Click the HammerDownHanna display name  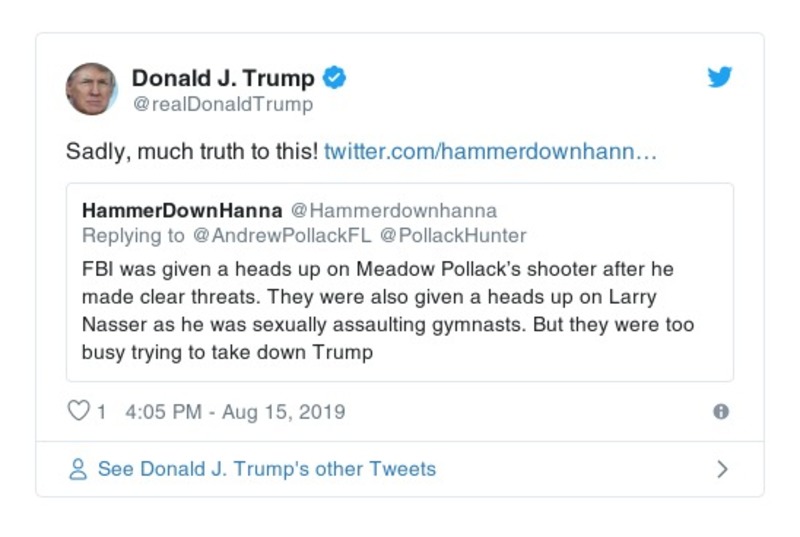pos(182,211)
